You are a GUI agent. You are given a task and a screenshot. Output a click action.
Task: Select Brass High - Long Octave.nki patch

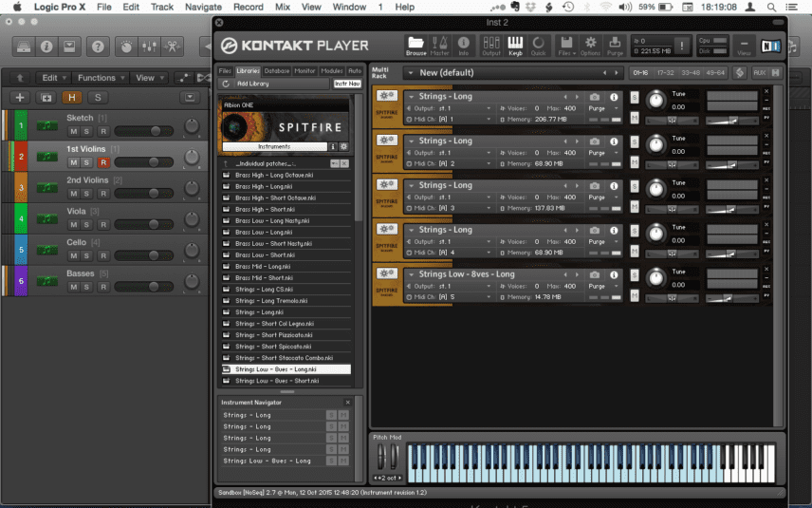tap(286, 176)
